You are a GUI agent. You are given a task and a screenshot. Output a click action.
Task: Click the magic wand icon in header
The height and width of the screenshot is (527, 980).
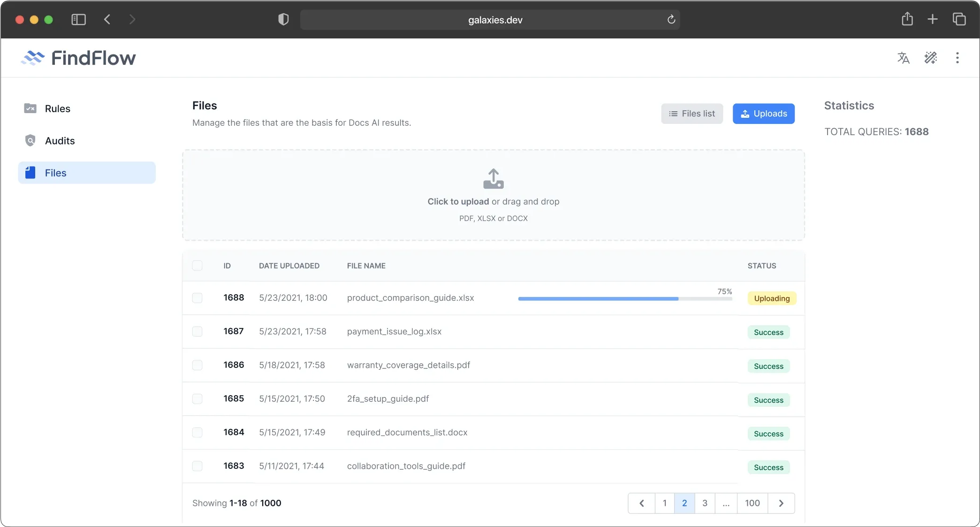(931, 58)
